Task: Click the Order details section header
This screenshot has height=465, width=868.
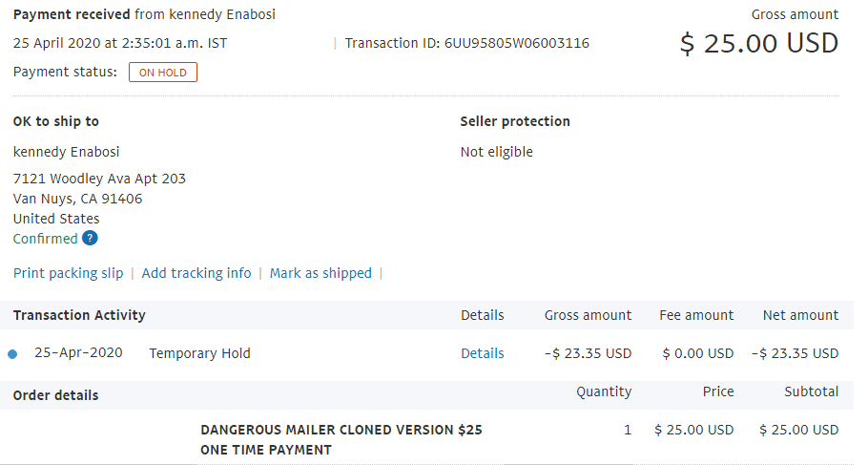Action: click(56, 395)
